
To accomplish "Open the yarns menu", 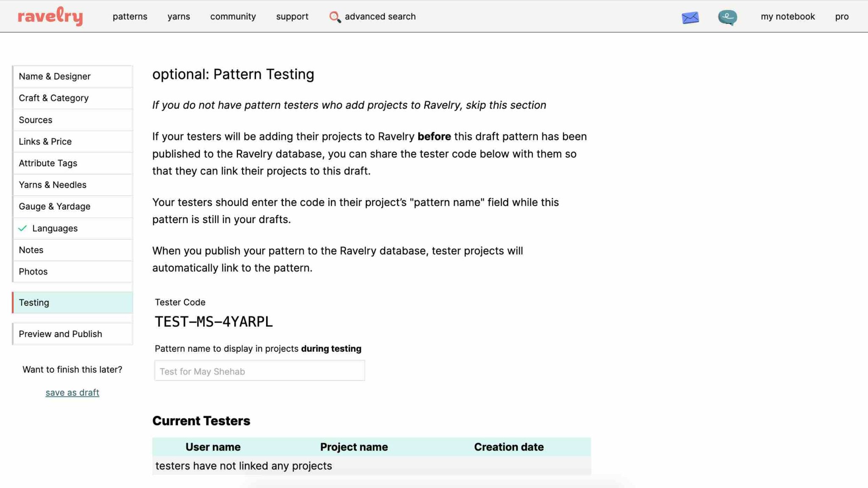I will (179, 17).
